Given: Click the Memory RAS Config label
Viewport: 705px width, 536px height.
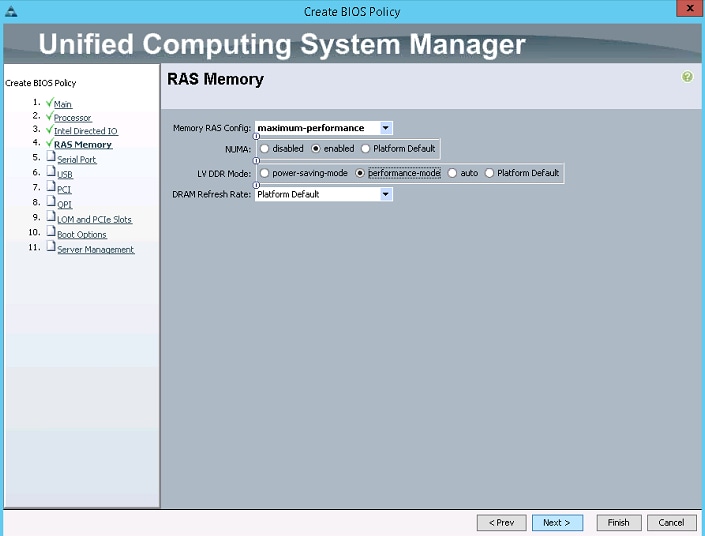Looking at the screenshot, I should click(x=212, y=128).
